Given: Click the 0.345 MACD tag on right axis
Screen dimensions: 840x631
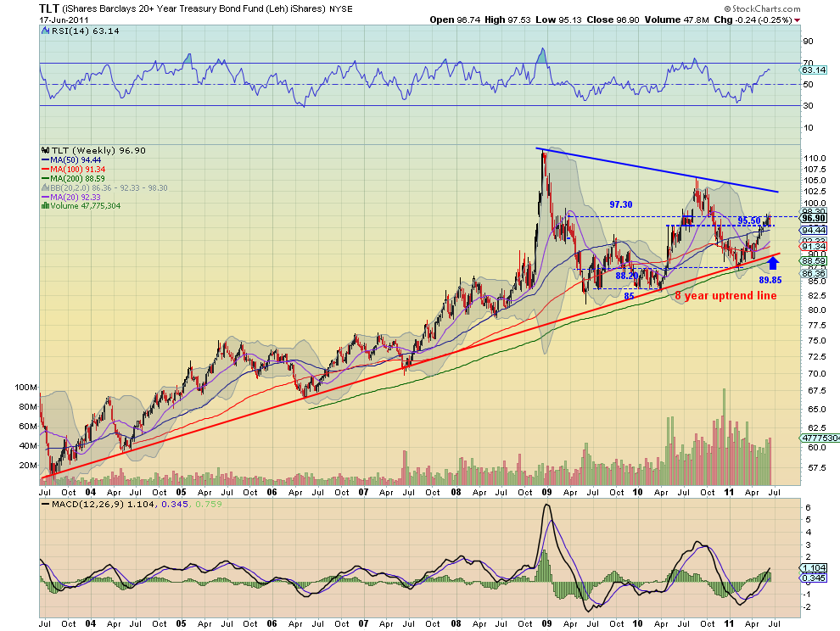Looking at the screenshot, I should coord(814,578).
